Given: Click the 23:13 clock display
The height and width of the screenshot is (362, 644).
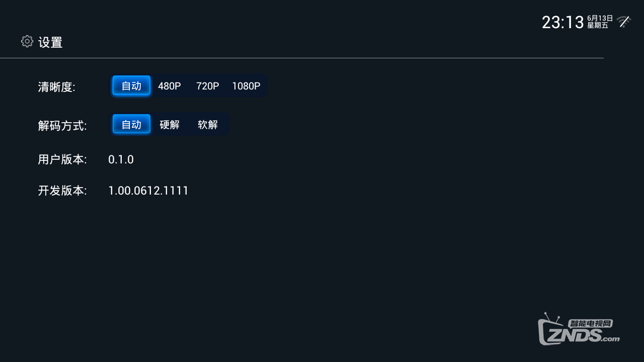Looking at the screenshot, I should (562, 22).
